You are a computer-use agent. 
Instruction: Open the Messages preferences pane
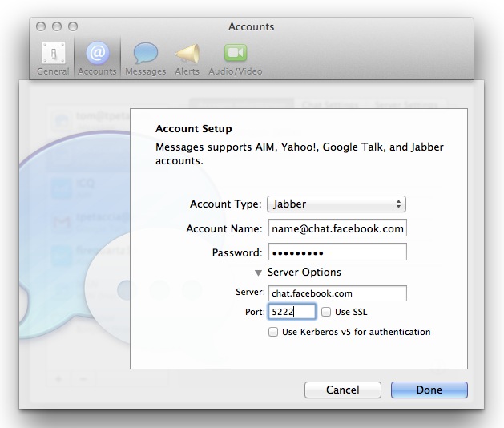(x=146, y=58)
